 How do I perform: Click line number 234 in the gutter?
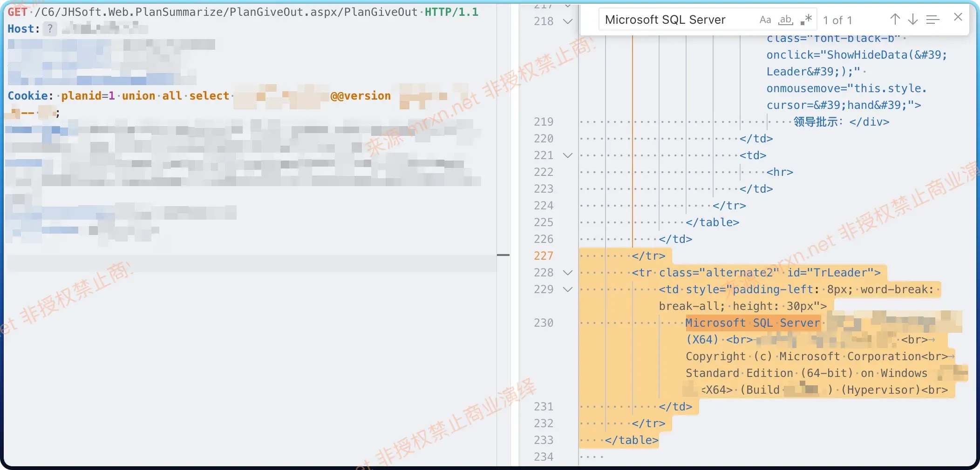pos(544,457)
